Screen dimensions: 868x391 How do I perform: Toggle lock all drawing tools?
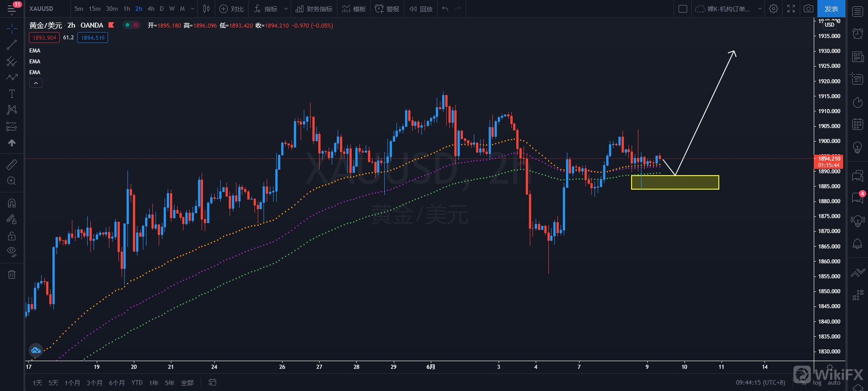(x=12, y=236)
